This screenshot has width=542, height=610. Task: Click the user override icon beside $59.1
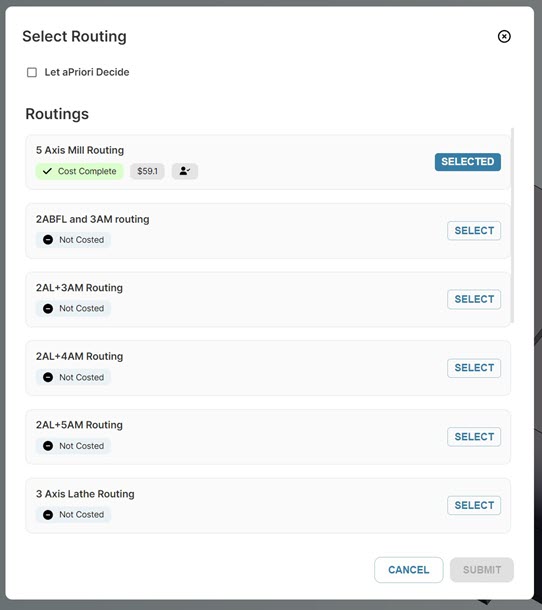click(x=185, y=171)
